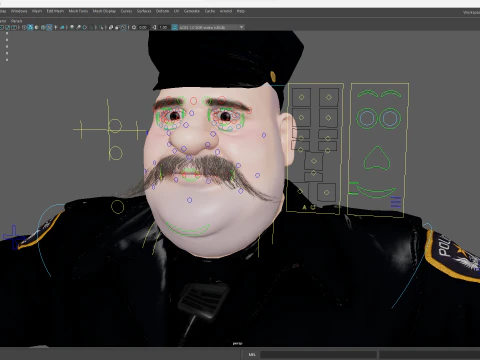Select red circle control between eyebrows
This screenshot has height=360, width=480.
coord(193,101)
